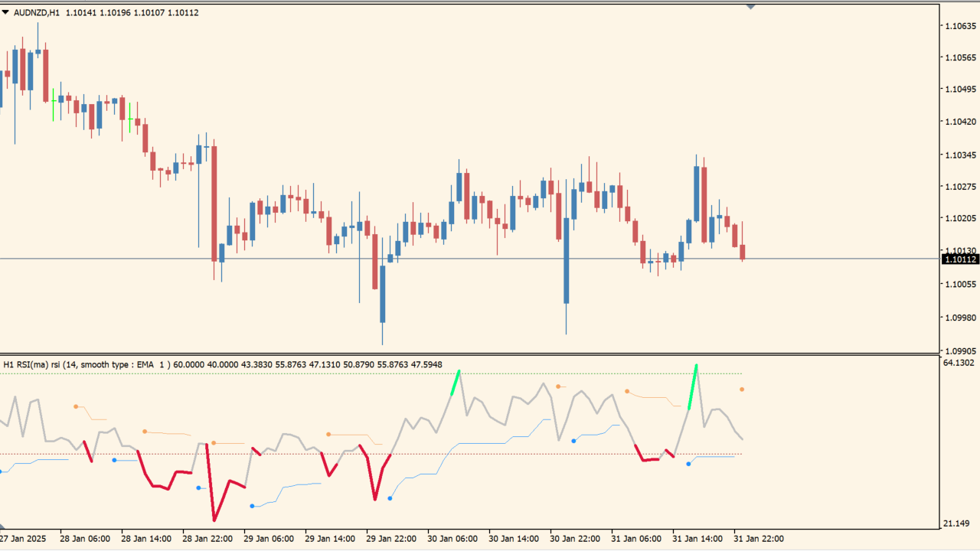Select the H1 RSI(ma) indicator label

[223, 365]
